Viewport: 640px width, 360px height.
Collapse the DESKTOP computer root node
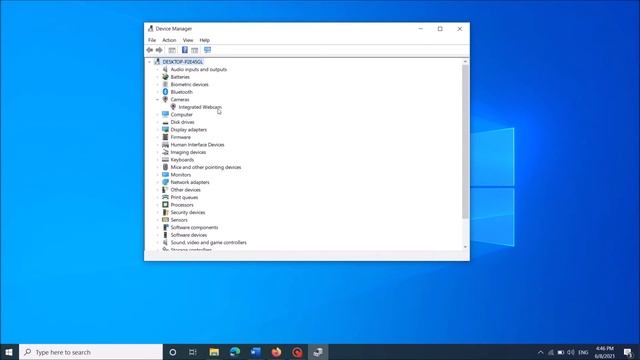[x=150, y=62]
